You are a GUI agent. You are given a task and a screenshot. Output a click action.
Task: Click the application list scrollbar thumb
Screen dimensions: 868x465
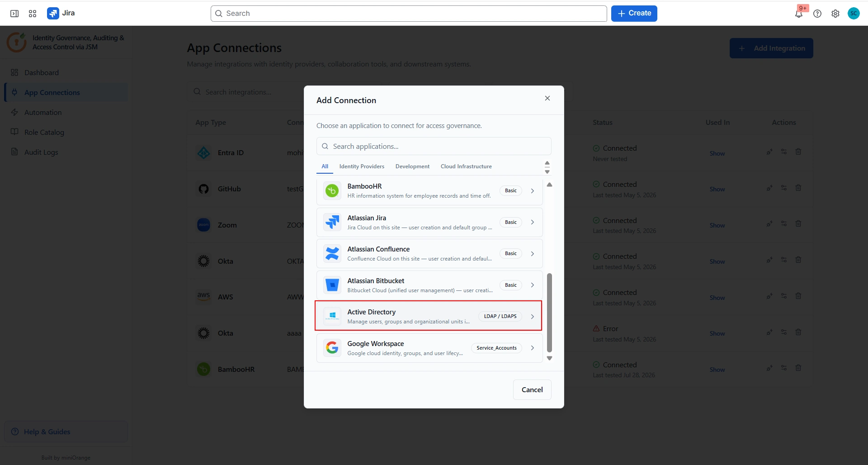(x=549, y=313)
